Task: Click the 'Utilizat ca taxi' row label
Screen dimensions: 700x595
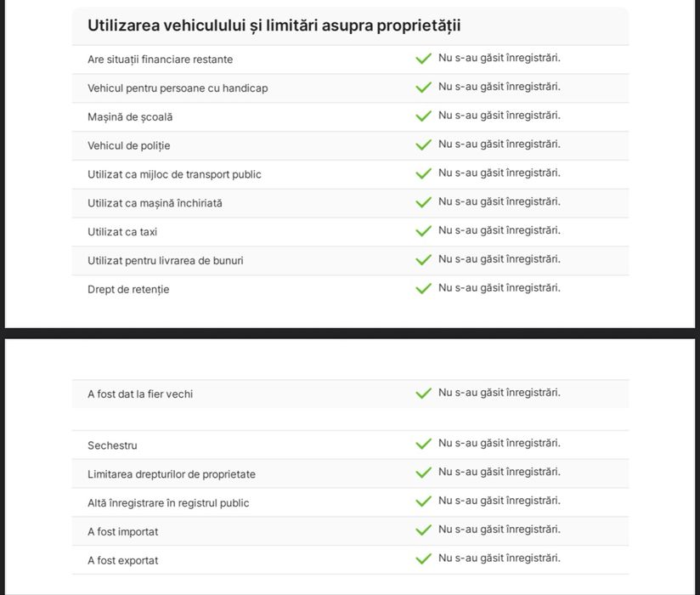Action: 122,232
